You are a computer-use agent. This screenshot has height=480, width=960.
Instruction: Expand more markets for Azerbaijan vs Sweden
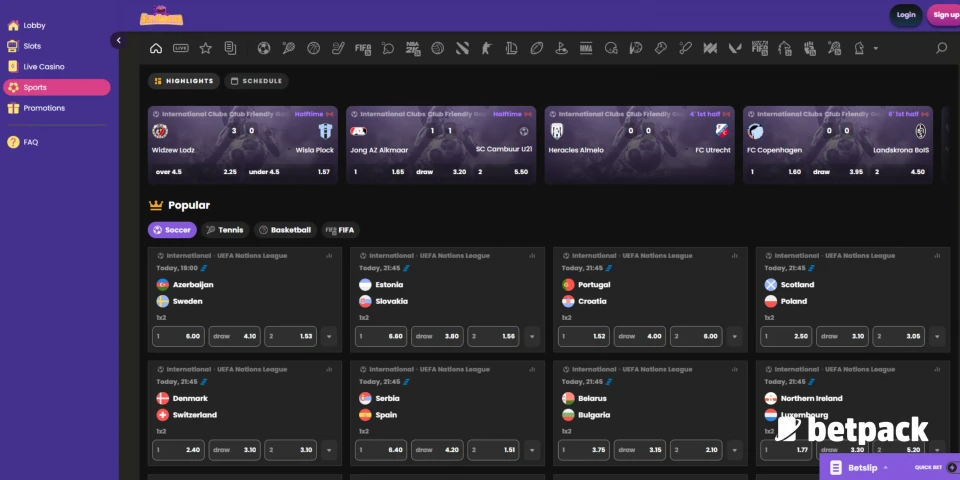click(x=330, y=337)
